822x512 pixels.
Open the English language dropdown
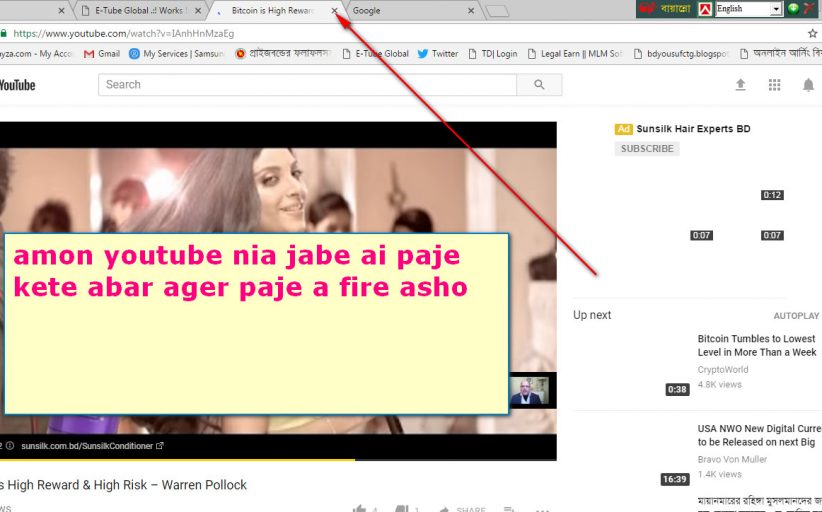tap(747, 9)
